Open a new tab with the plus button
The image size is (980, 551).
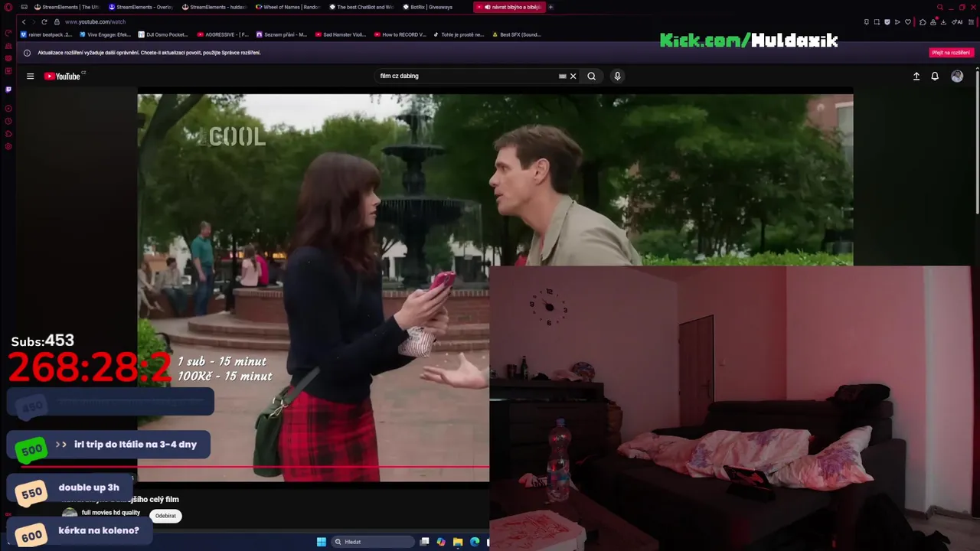(x=550, y=7)
